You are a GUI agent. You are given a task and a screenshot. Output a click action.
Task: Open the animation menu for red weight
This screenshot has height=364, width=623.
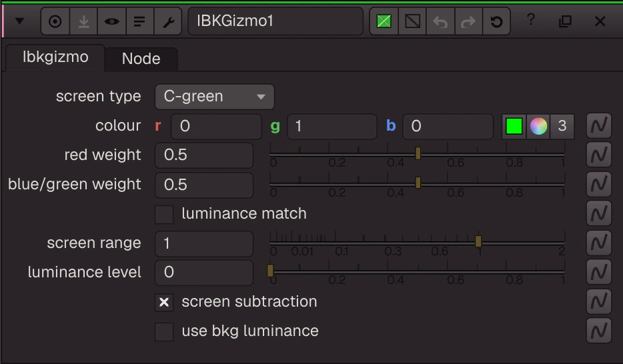tap(599, 155)
